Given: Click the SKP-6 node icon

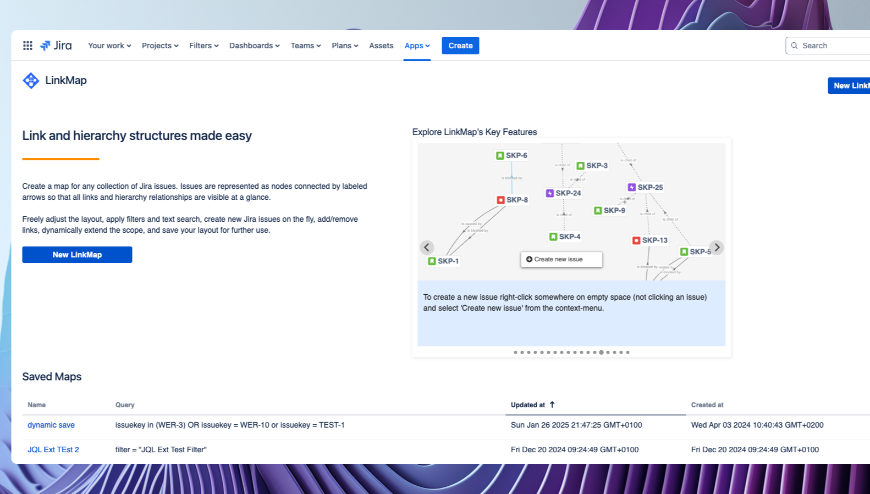Looking at the screenshot, I should [x=499, y=155].
